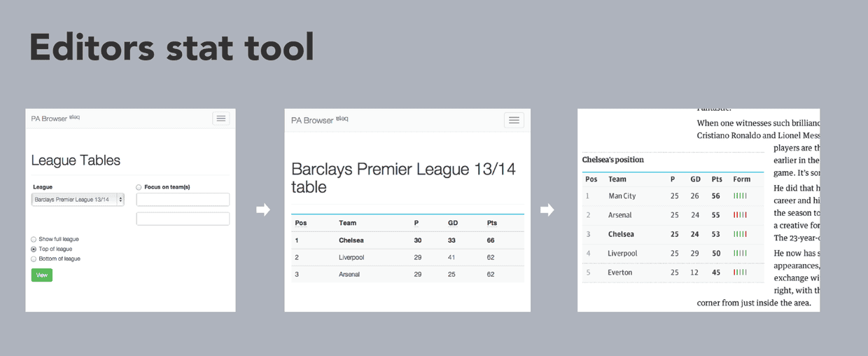Click the GD column header in Barclays table
The image size is (868, 356).
click(x=452, y=223)
